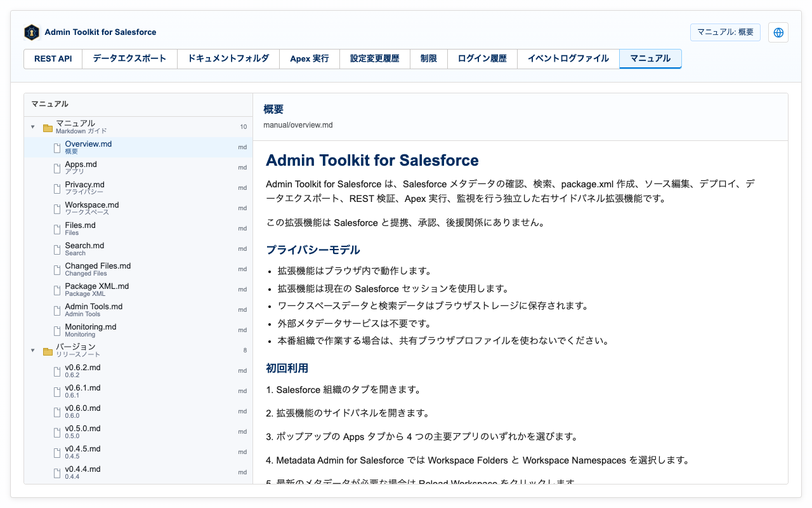The image size is (812, 508).
Task: Select Files.md in the tree
Action: click(x=138, y=229)
